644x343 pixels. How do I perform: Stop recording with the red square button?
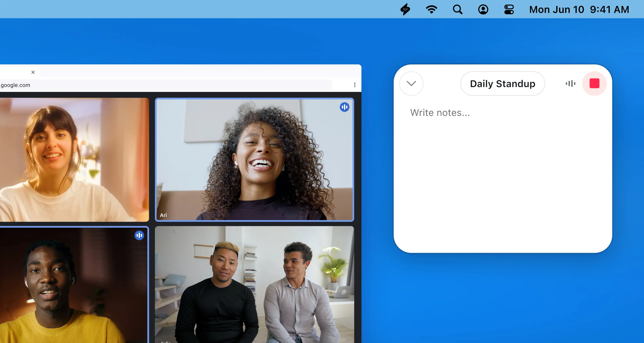pyautogui.click(x=594, y=83)
